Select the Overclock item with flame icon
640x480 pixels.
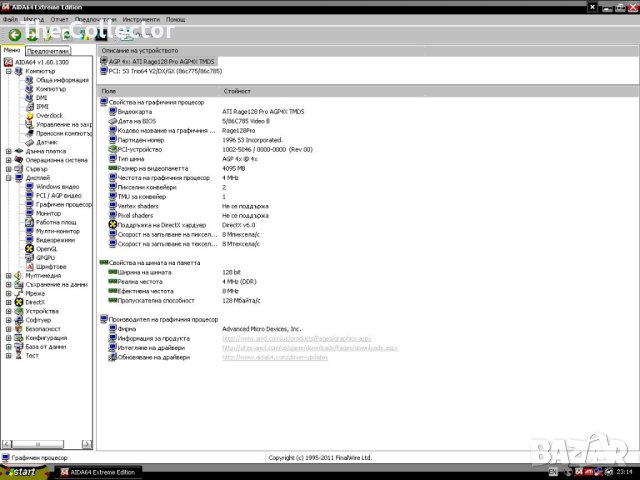click(29, 116)
